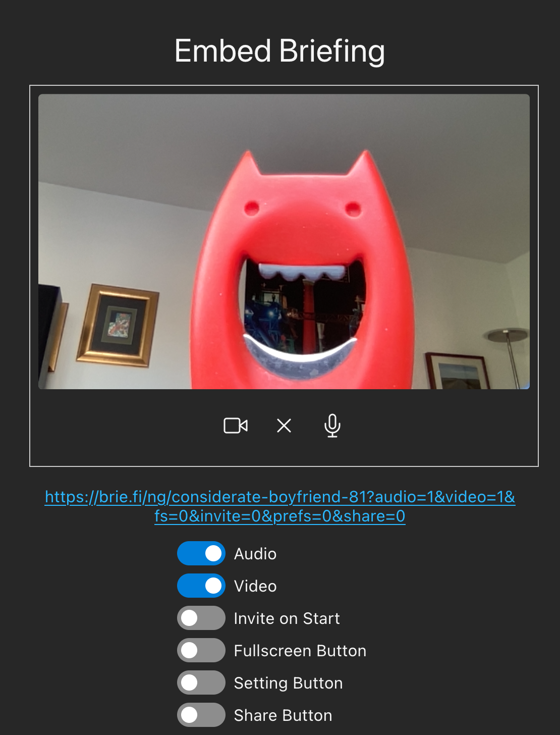Viewport: 560px width, 735px height.
Task: Click the X icon between camera and mic
Action: (x=284, y=426)
